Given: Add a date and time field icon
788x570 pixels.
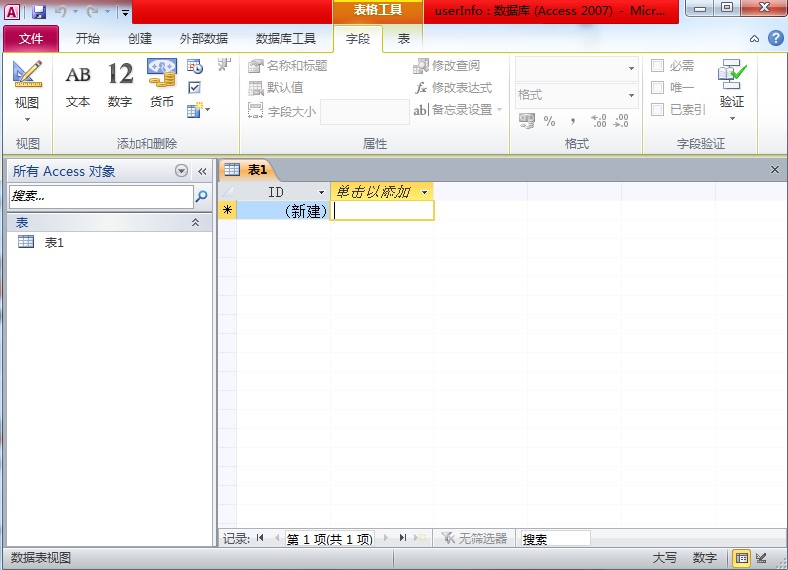Looking at the screenshot, I should (194, 66).
